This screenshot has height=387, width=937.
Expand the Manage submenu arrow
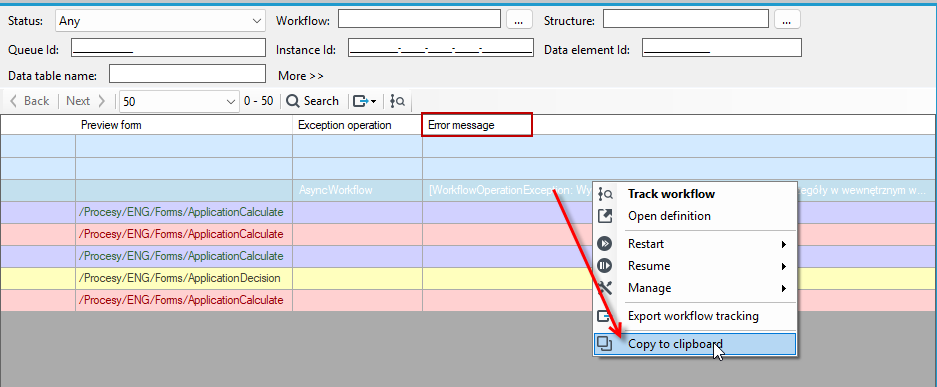tap(783, 288)
